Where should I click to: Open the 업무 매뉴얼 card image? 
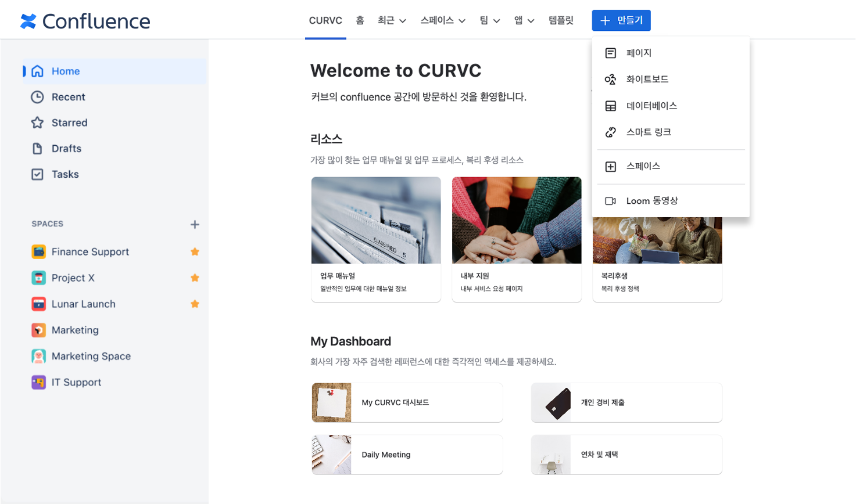click(376, 220)
